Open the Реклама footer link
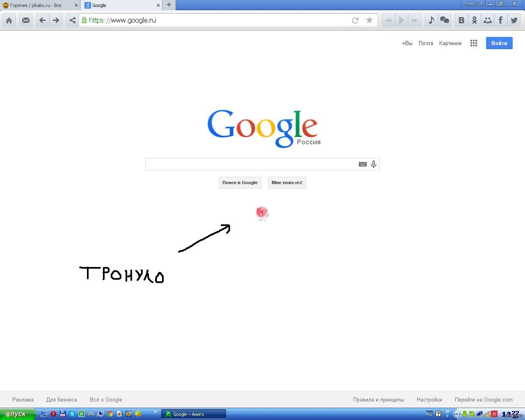Screen dimensions: 525x420 [23, 399]
